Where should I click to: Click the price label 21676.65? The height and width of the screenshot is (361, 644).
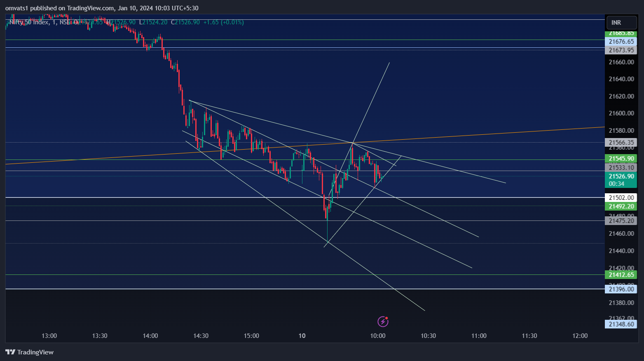tap(621, 42)
